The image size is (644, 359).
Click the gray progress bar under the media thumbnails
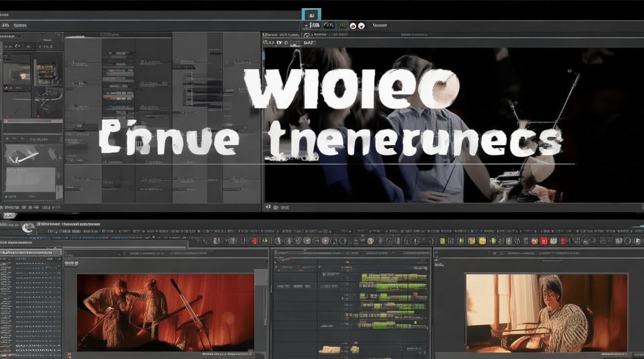pos(34,121)
